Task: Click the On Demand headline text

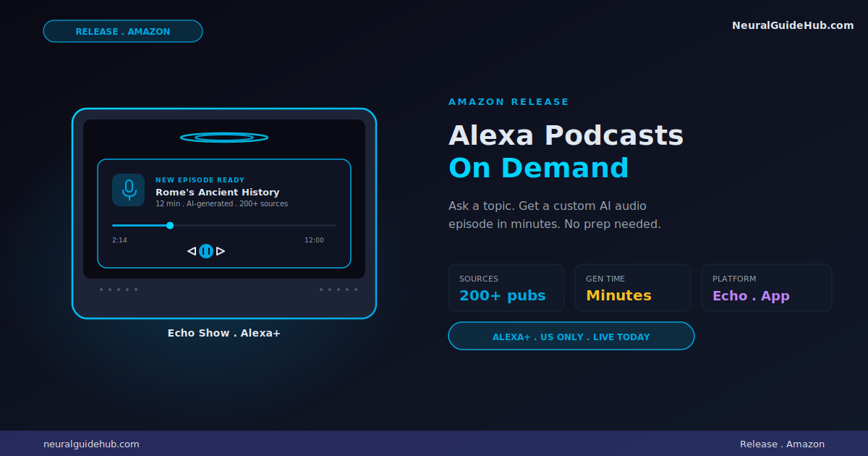Action: point(538,168)
